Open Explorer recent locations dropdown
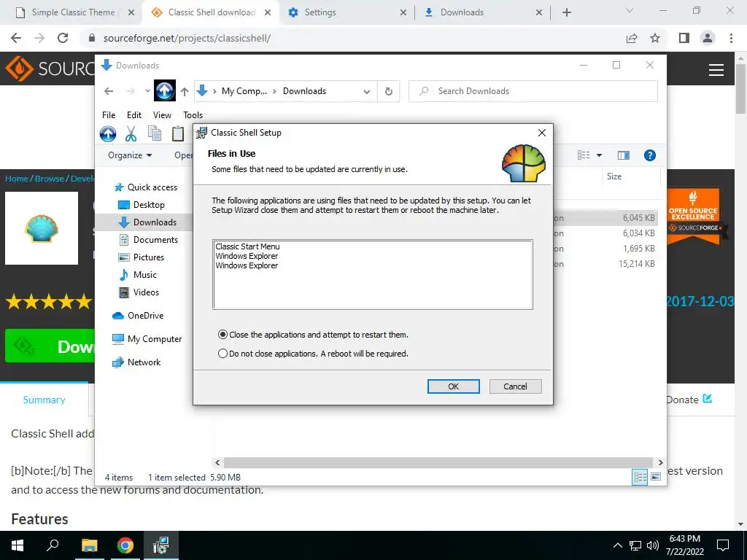This screenshot has height=560, width=747. coord(147,91)
